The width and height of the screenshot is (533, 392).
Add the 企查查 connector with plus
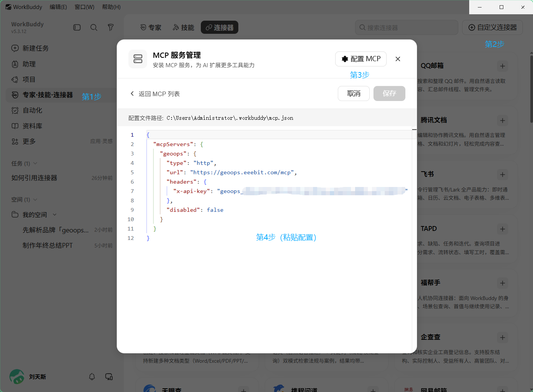coord(502,338)
